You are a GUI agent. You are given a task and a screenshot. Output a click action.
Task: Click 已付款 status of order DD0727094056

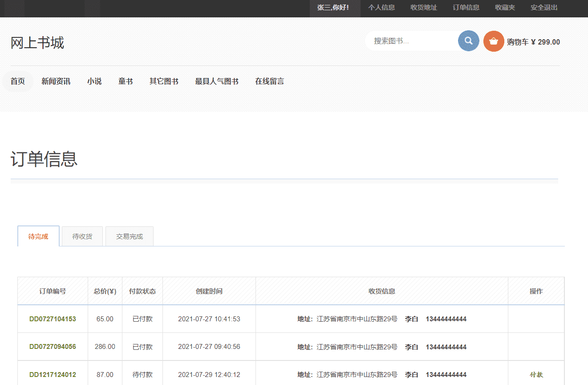pos(142,347)
